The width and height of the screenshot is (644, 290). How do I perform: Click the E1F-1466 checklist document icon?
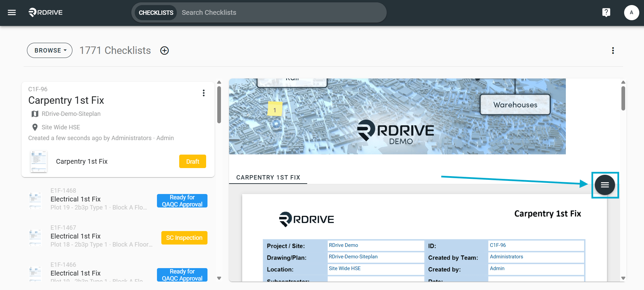click(x=35, y=274)
